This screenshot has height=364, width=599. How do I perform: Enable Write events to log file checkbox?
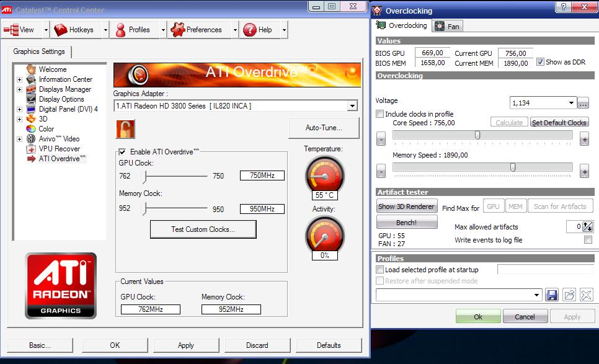[x=588, y=240]
